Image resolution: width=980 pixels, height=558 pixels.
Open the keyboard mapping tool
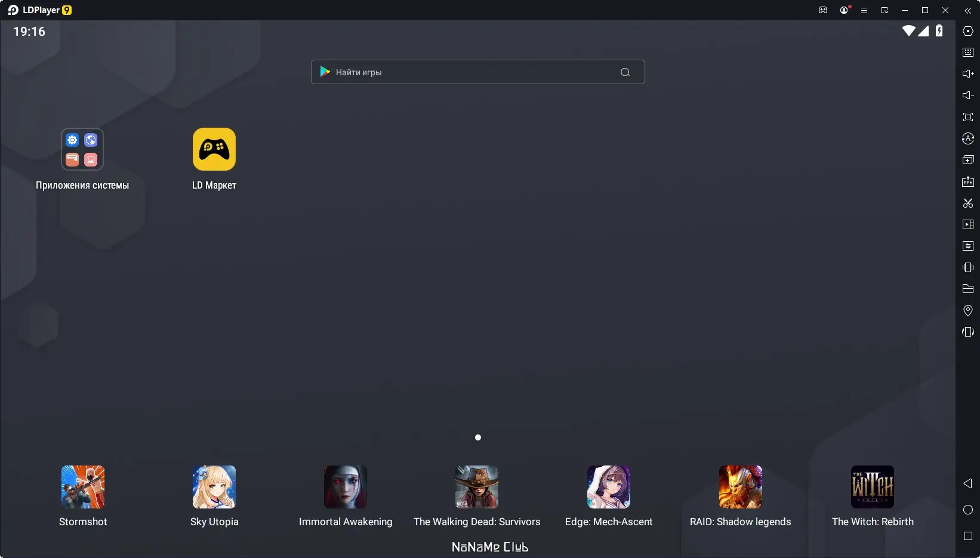point(968,53)
